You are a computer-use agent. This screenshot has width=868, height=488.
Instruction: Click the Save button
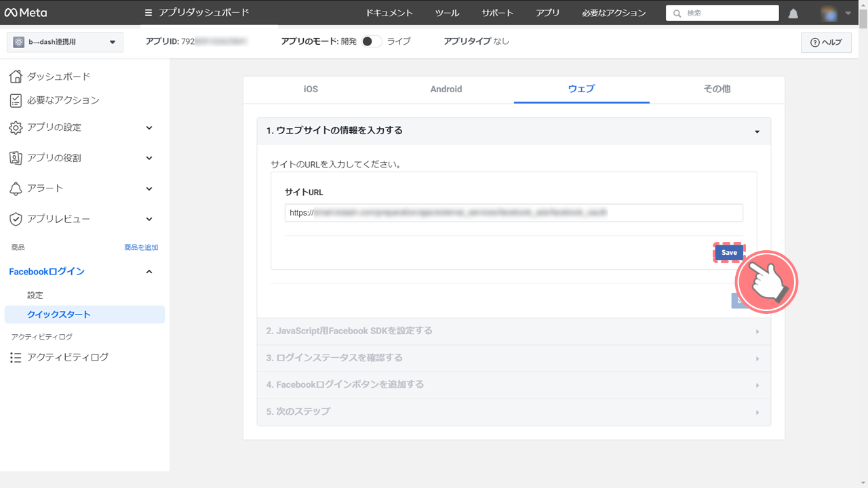tap(729, 252)
